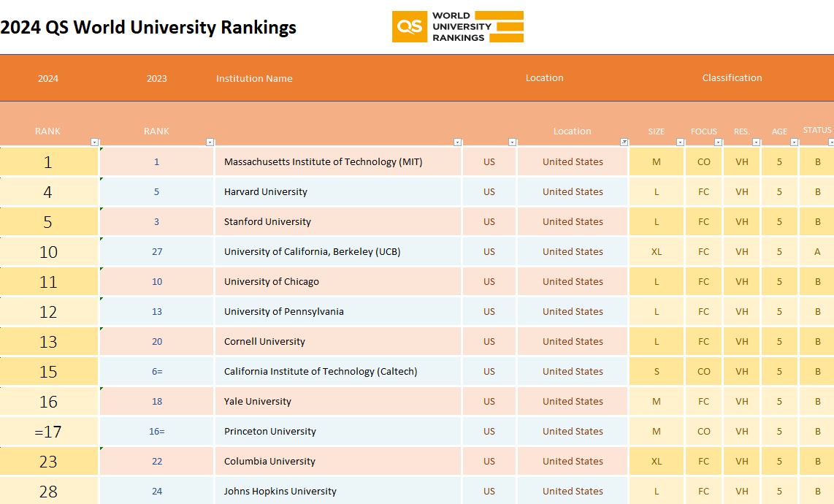Click the XL size cell for Columbia University
834x504 pixels.
[x=656, y=462]
